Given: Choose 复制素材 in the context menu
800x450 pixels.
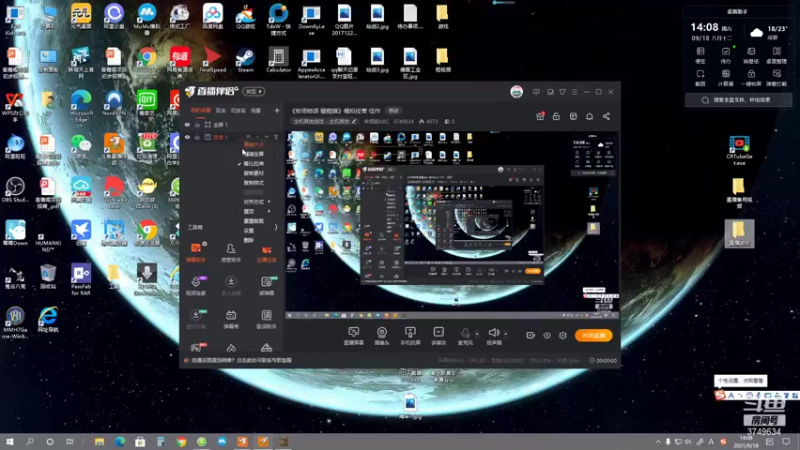Looking at the screenshot, I should pos(254,173).
